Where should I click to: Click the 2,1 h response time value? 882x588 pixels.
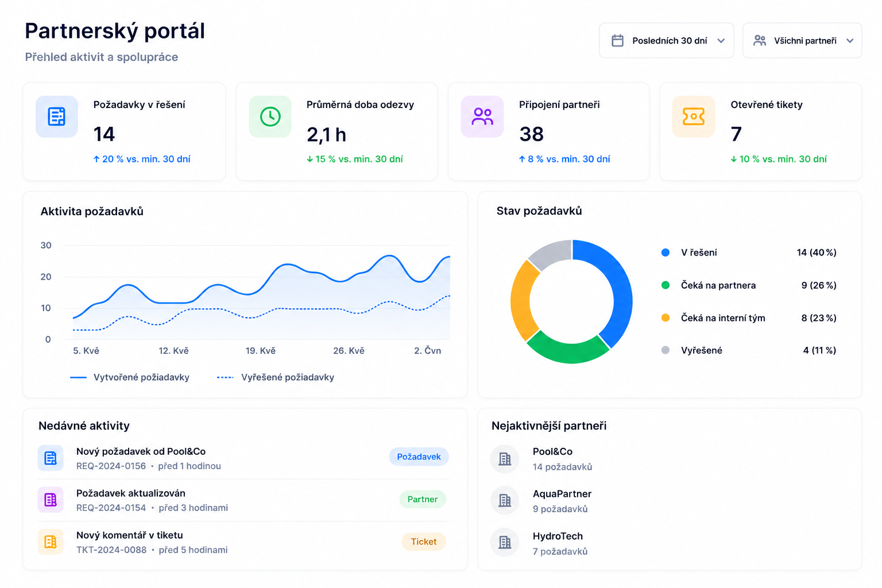[x=327, y=134]
